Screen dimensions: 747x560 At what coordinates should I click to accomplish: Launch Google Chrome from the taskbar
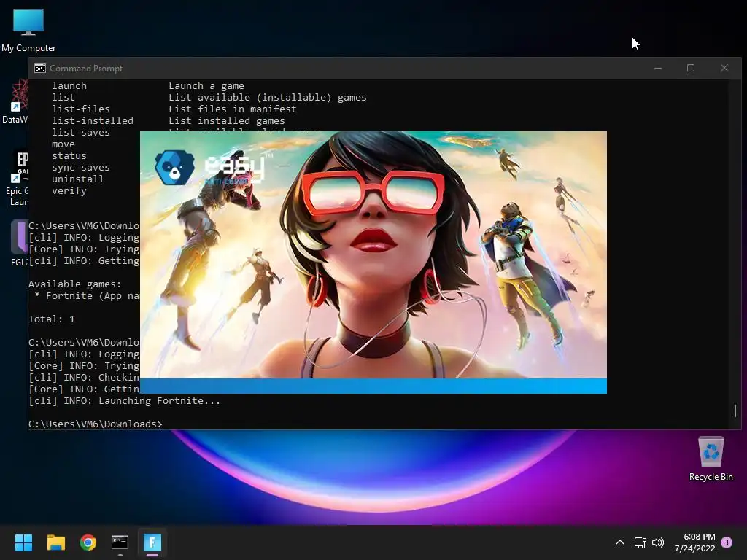[x=88, y=542]
